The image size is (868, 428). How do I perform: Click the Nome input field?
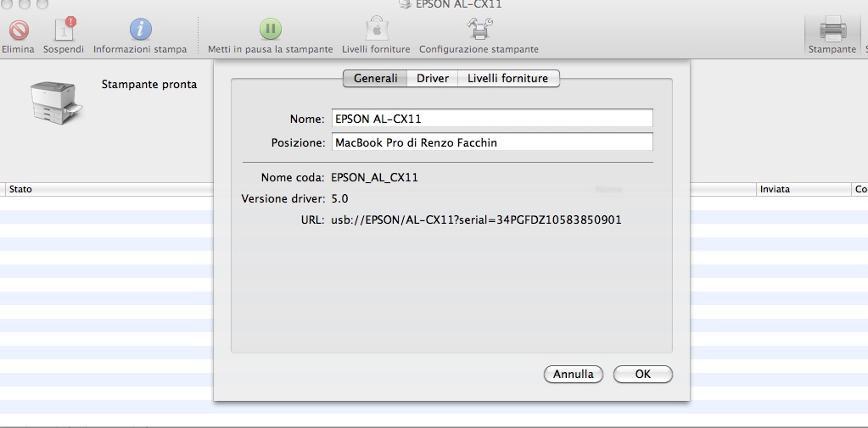point(492,119)
